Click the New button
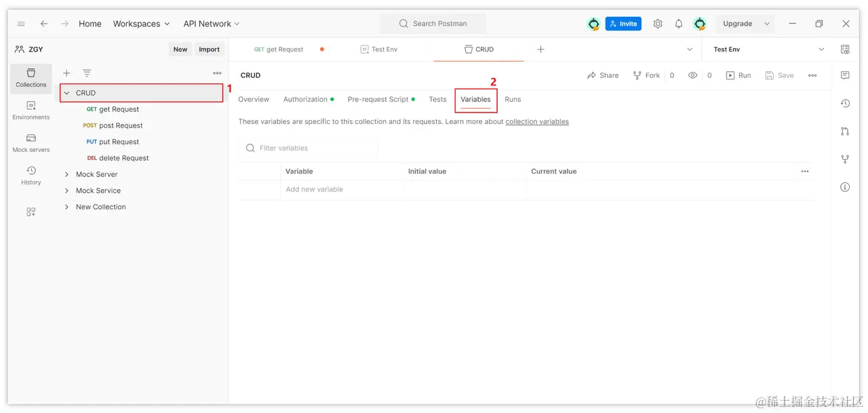Viewport: 868px width, 413px height. (x=180, y=49)
